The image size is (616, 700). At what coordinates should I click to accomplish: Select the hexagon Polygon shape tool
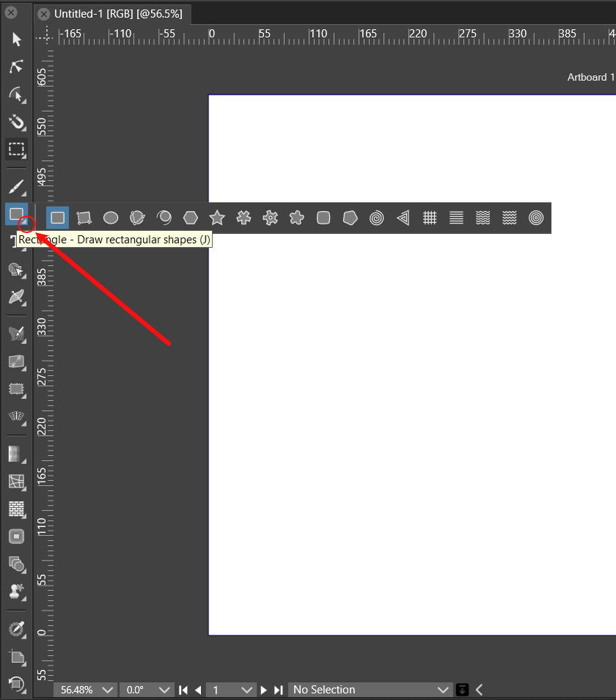coord(191,218)
